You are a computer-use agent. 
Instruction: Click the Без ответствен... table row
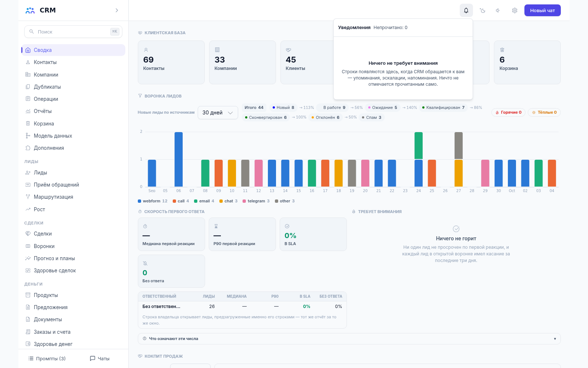tap(242, 307)
